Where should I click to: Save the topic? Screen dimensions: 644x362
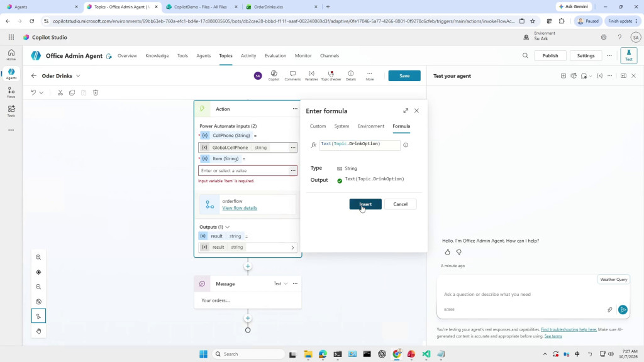(404, 76)
